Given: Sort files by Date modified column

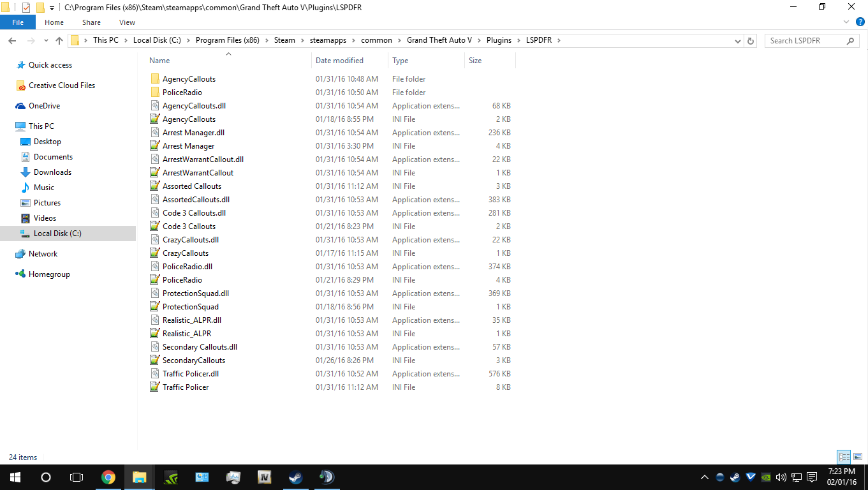Looking at the screenshot, I should click(339, 61).
